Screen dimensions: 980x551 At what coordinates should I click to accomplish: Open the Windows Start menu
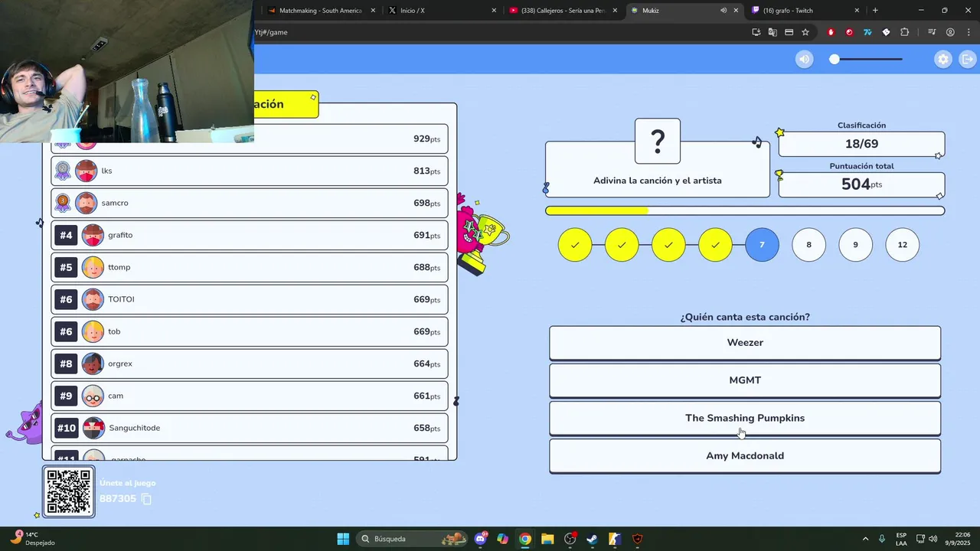pyautogui.click(x=343, y=539)
